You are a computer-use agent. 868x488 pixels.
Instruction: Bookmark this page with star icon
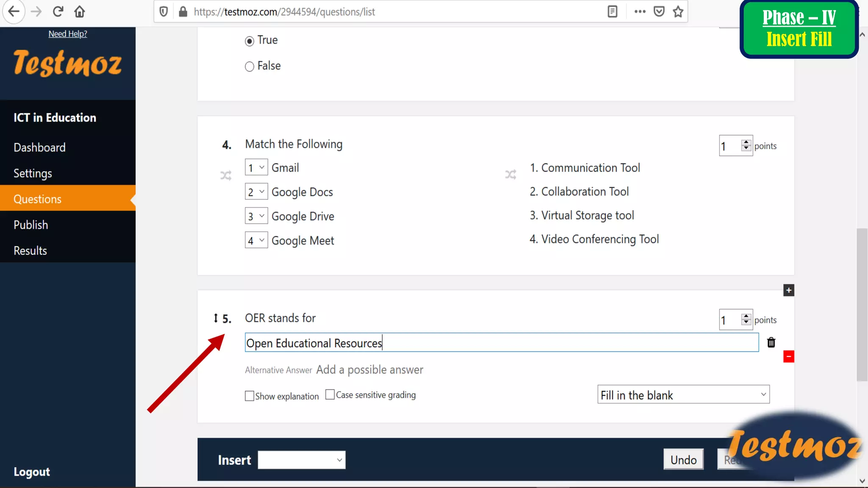(x=678, y=11)
